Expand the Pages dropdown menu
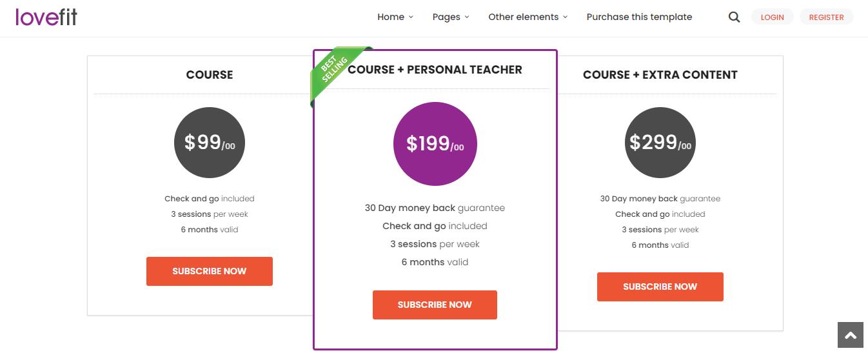The image size is (868, 353). pos(450,17)
